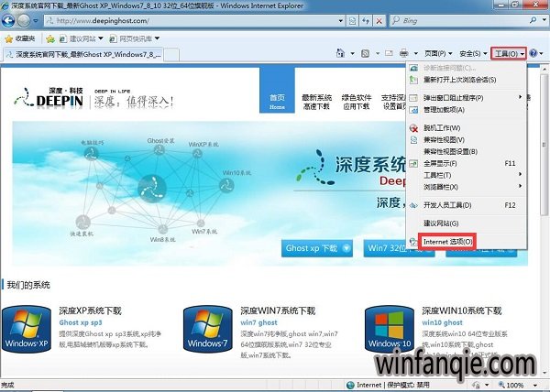
Task: Click the Forward navigation arrow button
Action: point(24,21)
